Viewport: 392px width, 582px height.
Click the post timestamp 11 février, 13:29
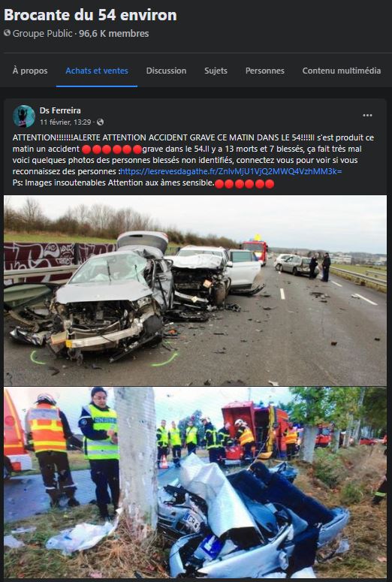[x=65, y=122]
